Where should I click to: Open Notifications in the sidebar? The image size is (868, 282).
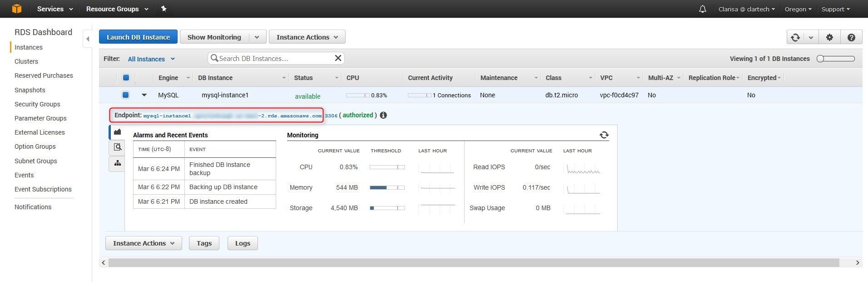pos(33,207)
